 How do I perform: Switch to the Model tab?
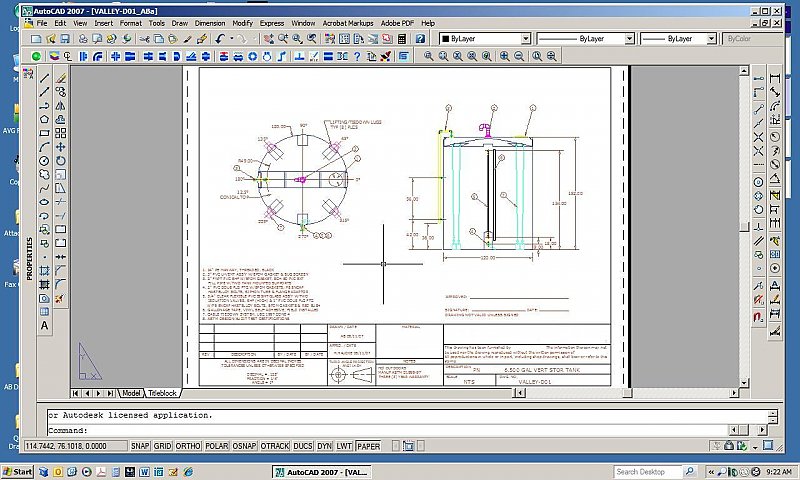tap(129, 393)
